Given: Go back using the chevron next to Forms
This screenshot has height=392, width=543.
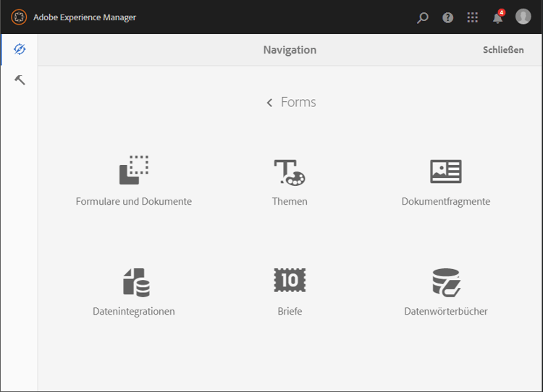Looking at the screenshot, I should tap(269, 103).
